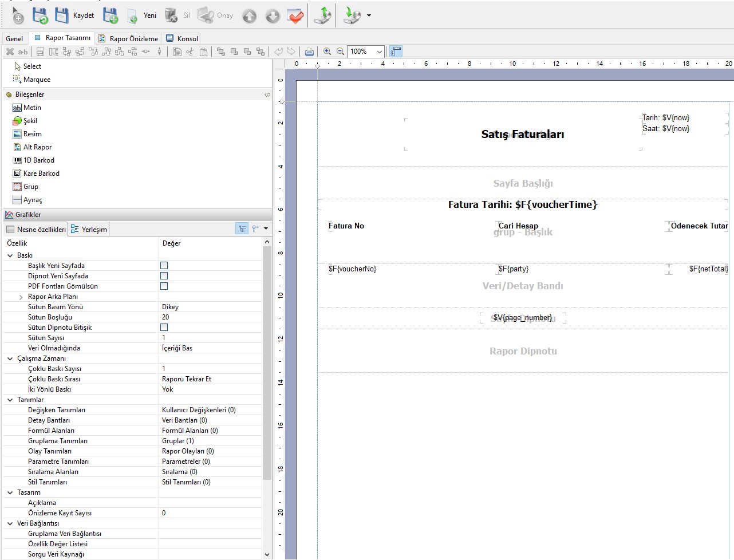Image resolution: width=734 pixels, height=560 pixels.
Task: Click the zoom out magnifier icon
Action: pyautogui.click(x=340, y=52)
